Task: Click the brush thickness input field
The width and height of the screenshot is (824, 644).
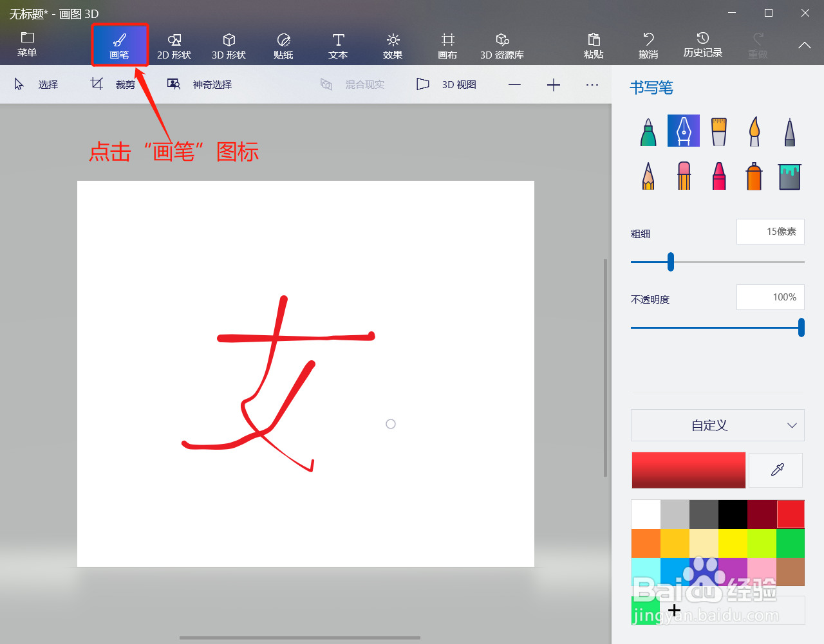Action: [x=771, y=232]
